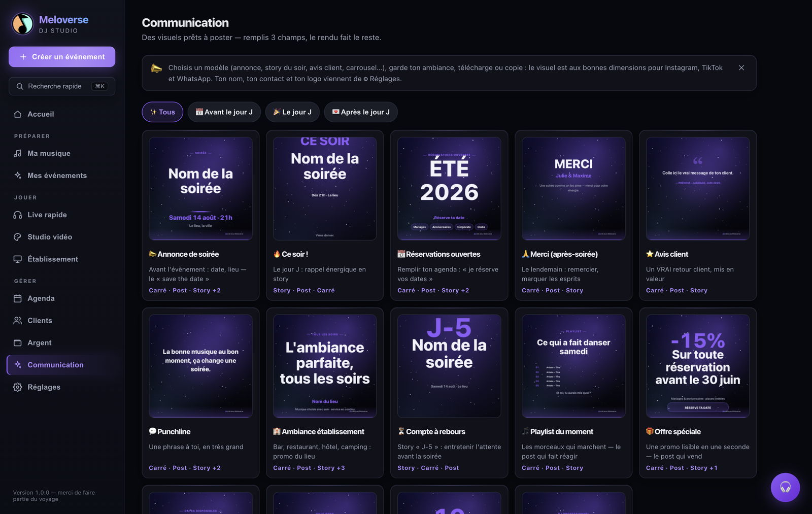Click the Établissement monitor icon
Screen dimensions: 812x514
18,259
